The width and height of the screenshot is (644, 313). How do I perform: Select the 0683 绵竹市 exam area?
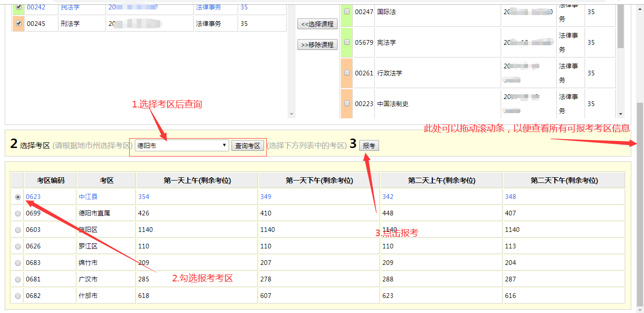click(x=17, y=263)
